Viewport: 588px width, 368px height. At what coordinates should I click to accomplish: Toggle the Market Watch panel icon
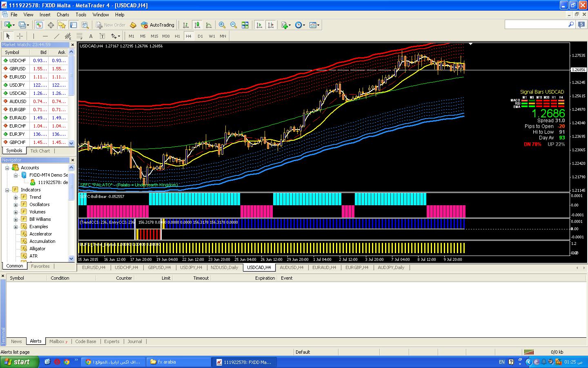click(39, 25)
